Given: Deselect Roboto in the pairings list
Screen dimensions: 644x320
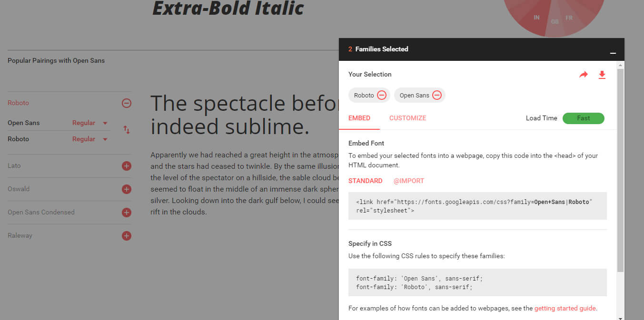Looking at the screenshot, I should coord(126,103).
